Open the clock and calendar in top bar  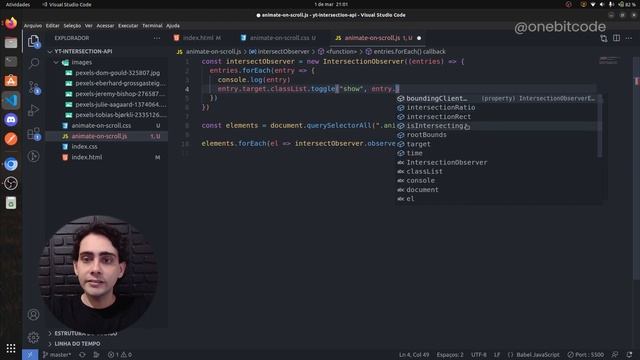(331, 4)
